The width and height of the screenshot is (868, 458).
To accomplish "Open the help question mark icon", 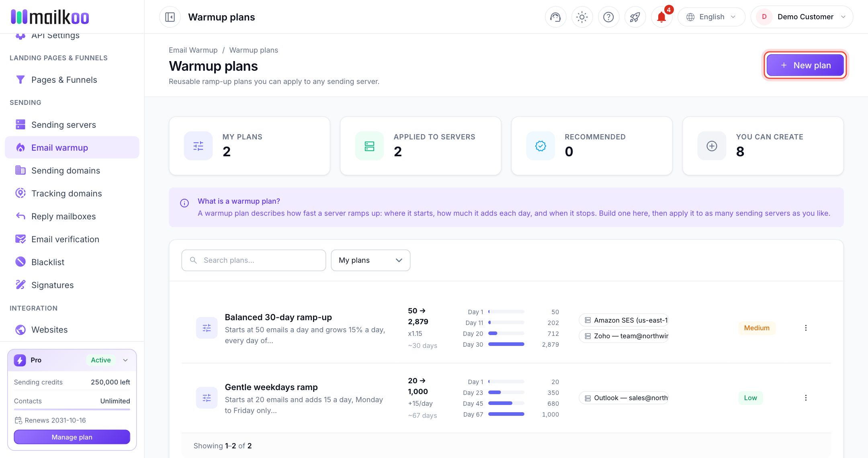I will tap(608, 17).
